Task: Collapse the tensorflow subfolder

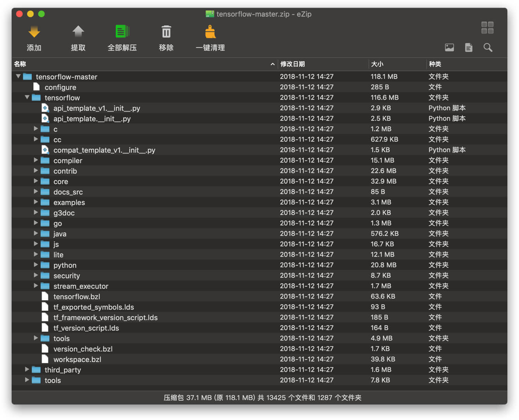Action: (x=27, y=97)
